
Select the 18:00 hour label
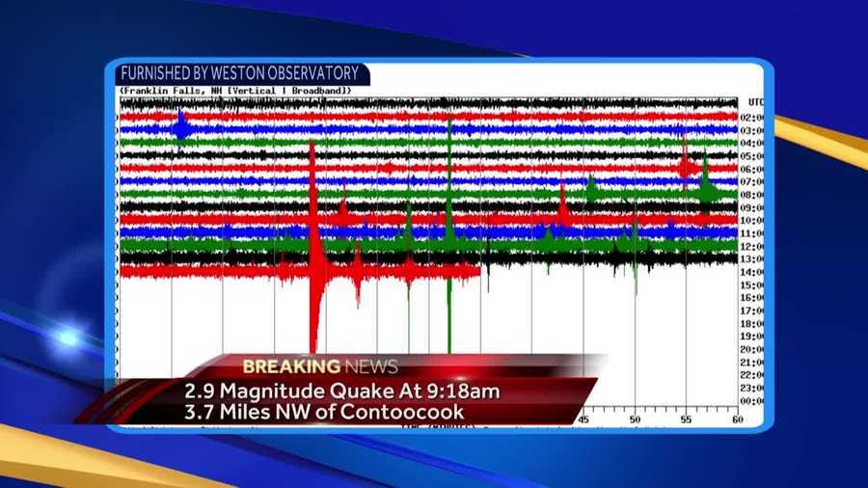tap(752, 324)
